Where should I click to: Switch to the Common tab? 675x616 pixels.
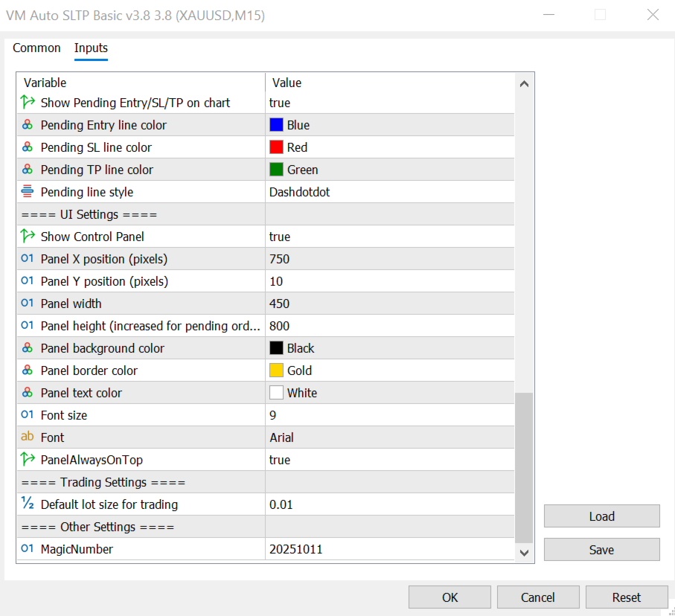point(36,48)
